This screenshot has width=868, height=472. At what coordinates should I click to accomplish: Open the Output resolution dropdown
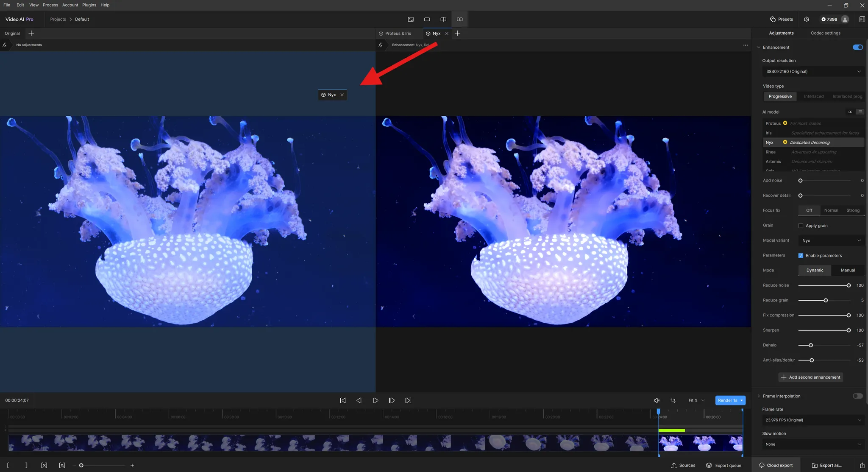click(813, 72)
